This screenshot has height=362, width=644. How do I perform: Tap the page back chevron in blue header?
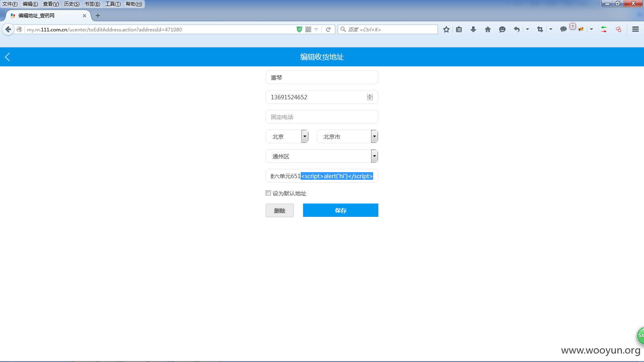point(7,57)
